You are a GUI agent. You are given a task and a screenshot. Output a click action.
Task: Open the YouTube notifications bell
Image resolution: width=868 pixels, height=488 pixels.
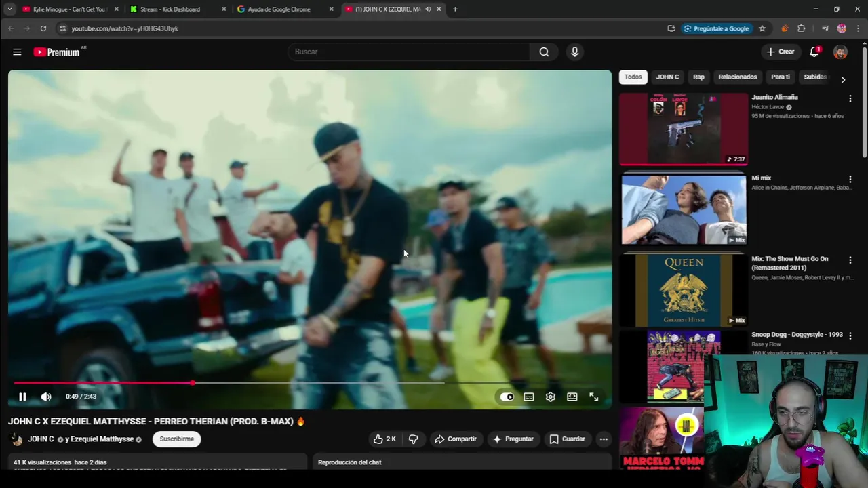(814, 52)
